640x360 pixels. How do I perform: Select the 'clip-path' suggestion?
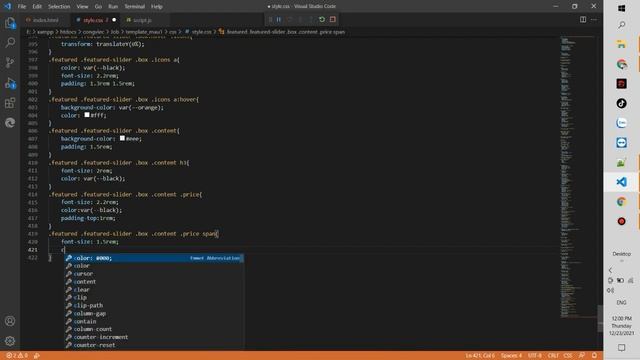point(154,305)
